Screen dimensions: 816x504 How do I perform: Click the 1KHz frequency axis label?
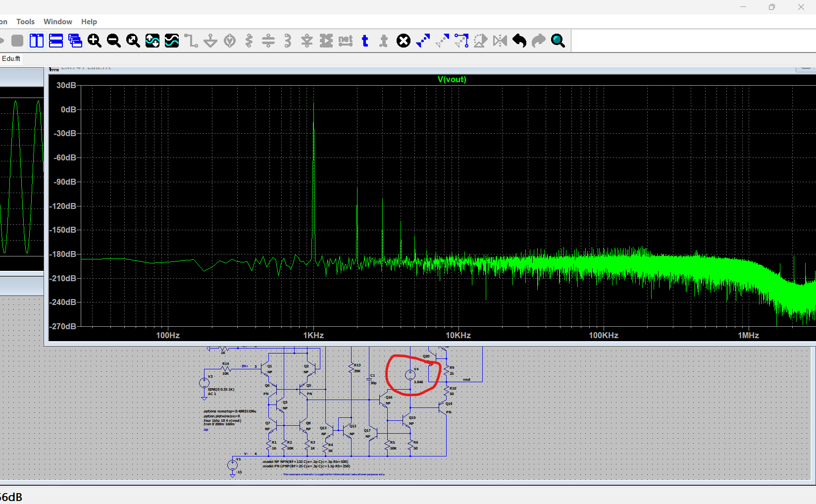tap(313, 335)
